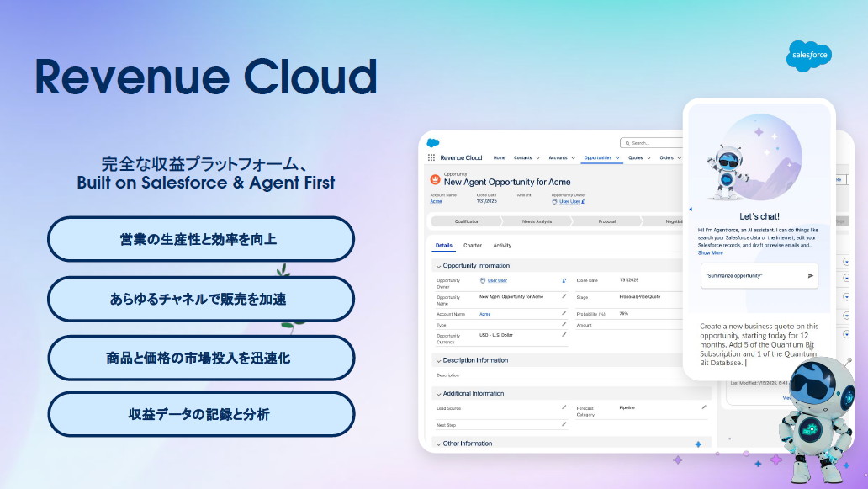Select the Needs Analysis stage in the path

pos(537,221)
